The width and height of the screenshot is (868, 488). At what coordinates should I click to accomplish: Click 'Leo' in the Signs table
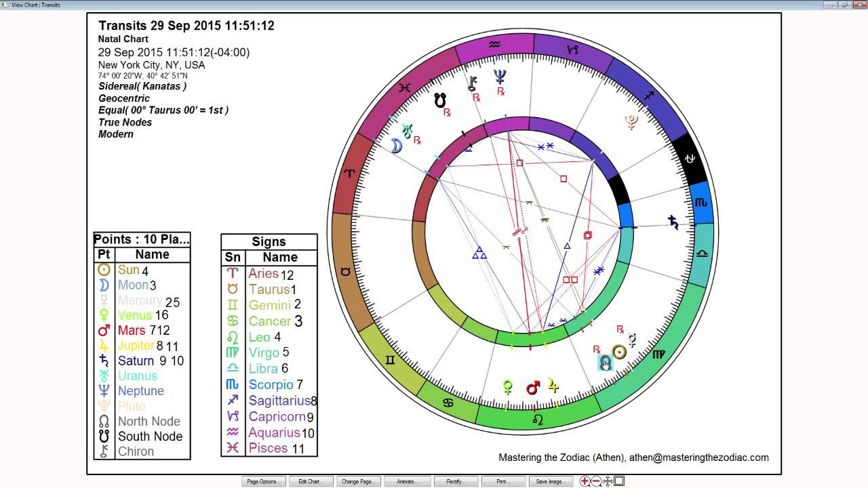(260, 337)
